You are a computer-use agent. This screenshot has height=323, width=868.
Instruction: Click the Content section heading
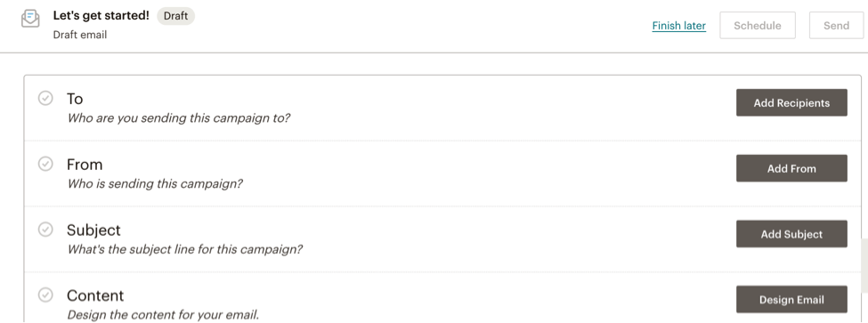click(x=95, y=295)
